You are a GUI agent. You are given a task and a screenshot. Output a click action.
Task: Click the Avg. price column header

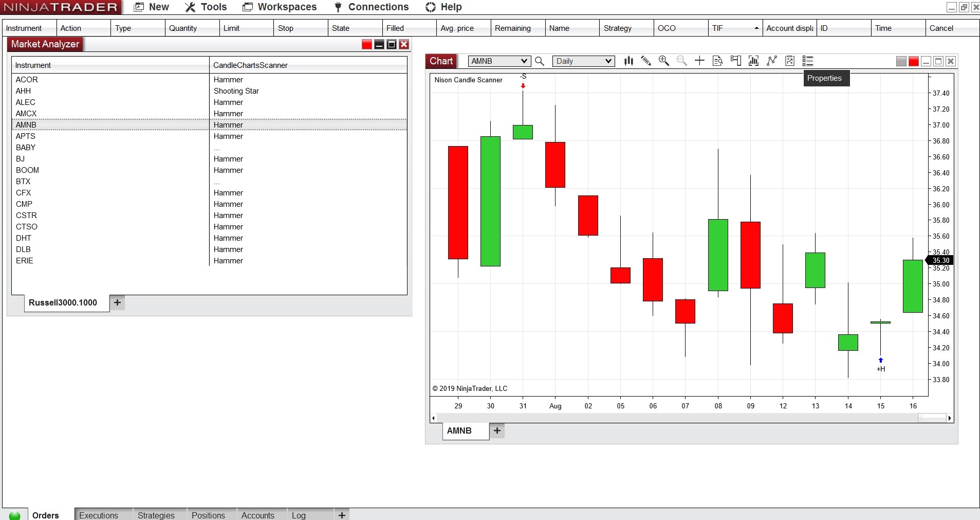(464, 28)
